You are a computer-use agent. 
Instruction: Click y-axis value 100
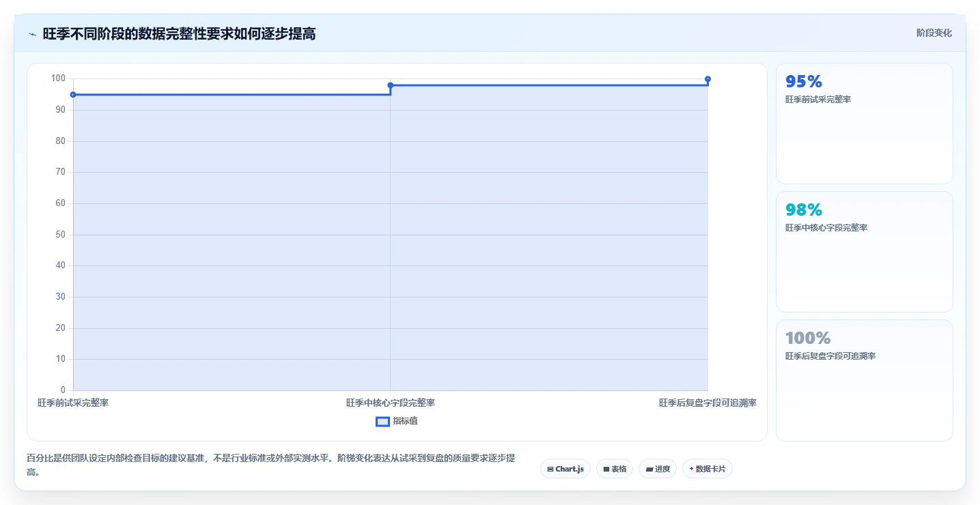pyautogui.click(x=58, y=78)
